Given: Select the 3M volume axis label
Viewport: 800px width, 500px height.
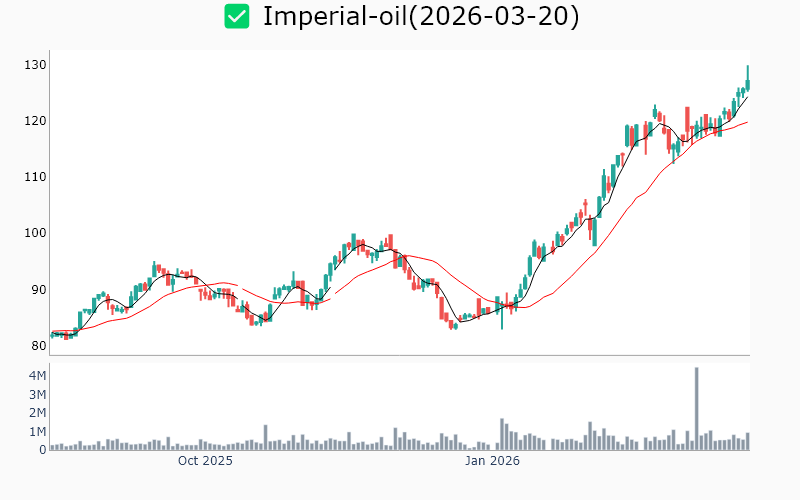Looking at the screenshot, I should pyautogui.click(x=36, y=395).
